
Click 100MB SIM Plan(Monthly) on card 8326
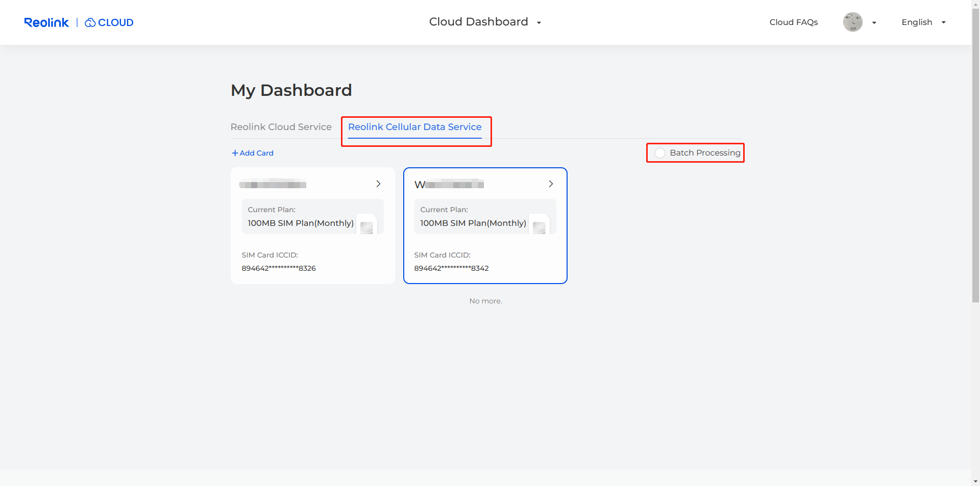(301, 223)
